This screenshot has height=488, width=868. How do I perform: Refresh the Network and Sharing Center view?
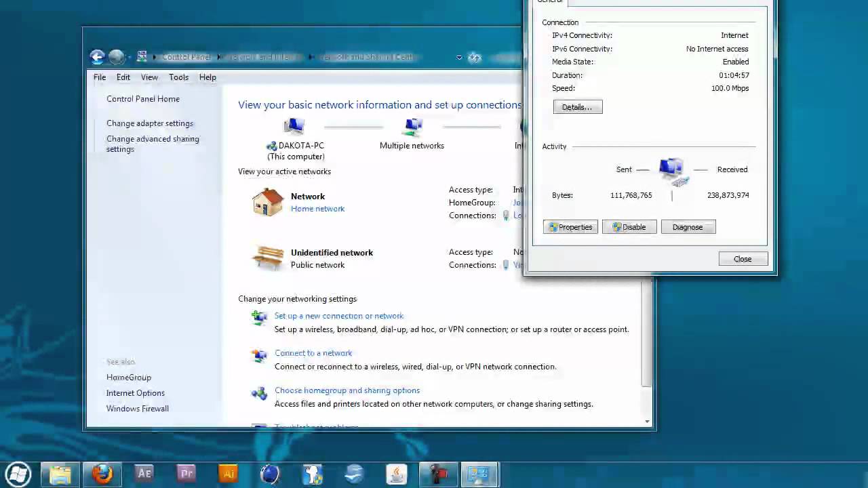point(475,58)
